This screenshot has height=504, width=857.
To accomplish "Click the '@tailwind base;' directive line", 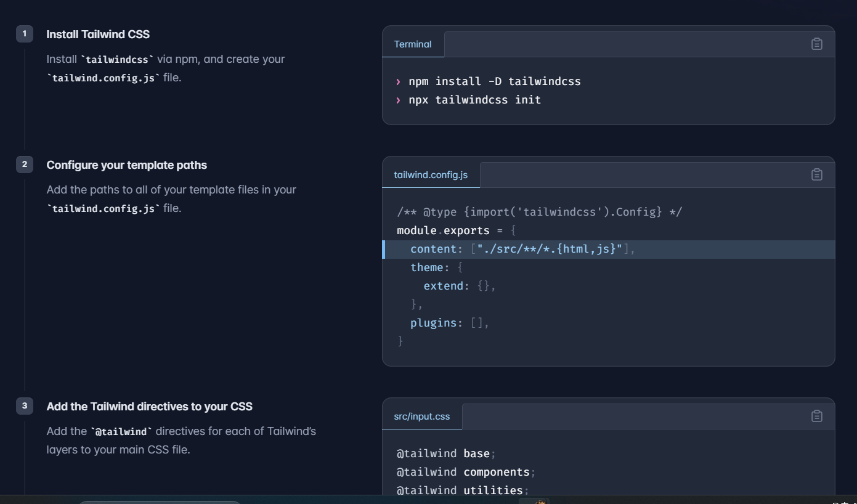I will [446, 453].
